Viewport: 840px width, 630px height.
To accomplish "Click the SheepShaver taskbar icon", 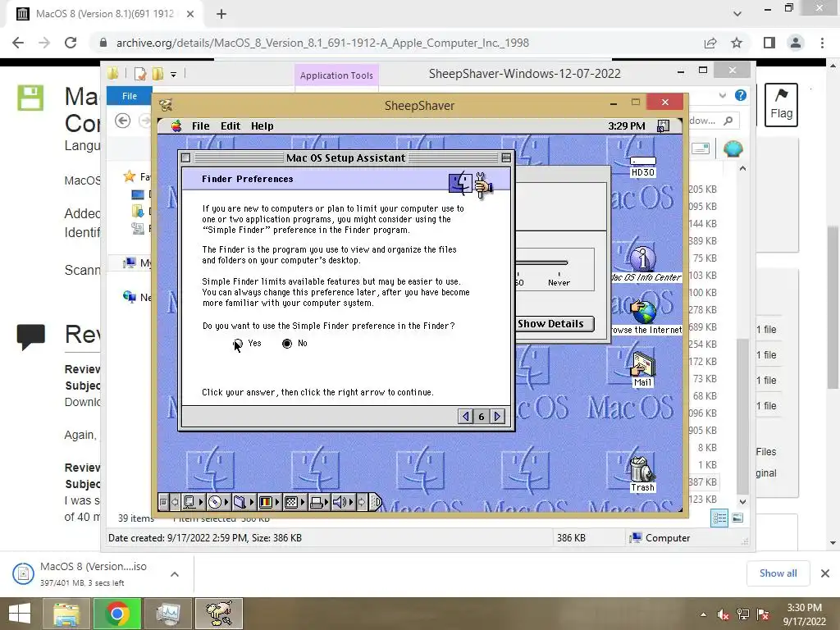I will tap(218, 614).
